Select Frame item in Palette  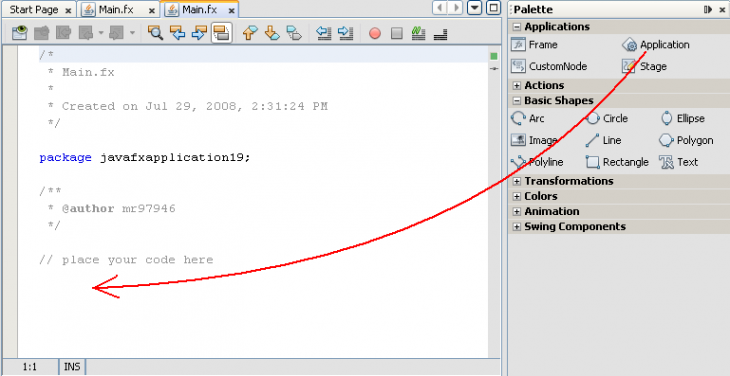(534, 45)
